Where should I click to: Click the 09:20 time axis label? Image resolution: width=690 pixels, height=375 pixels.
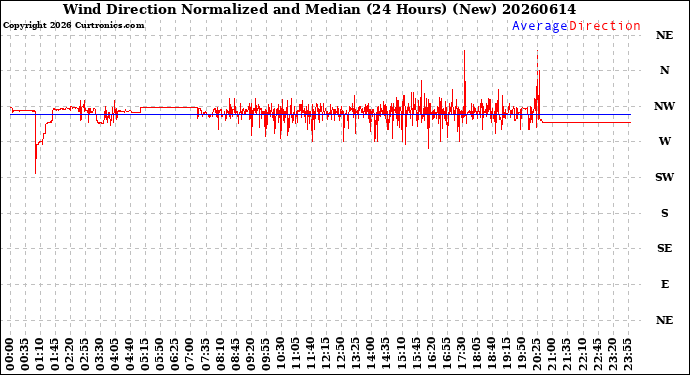250,354
